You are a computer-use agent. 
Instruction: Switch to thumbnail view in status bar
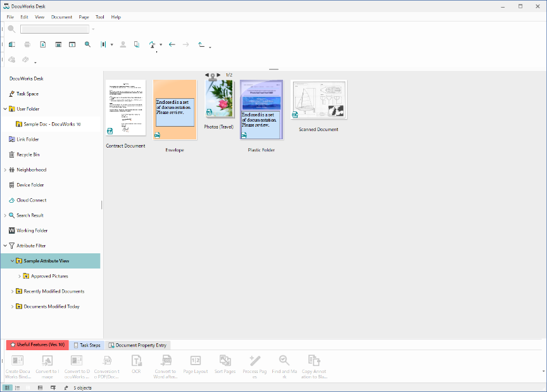tap(7, 387)
